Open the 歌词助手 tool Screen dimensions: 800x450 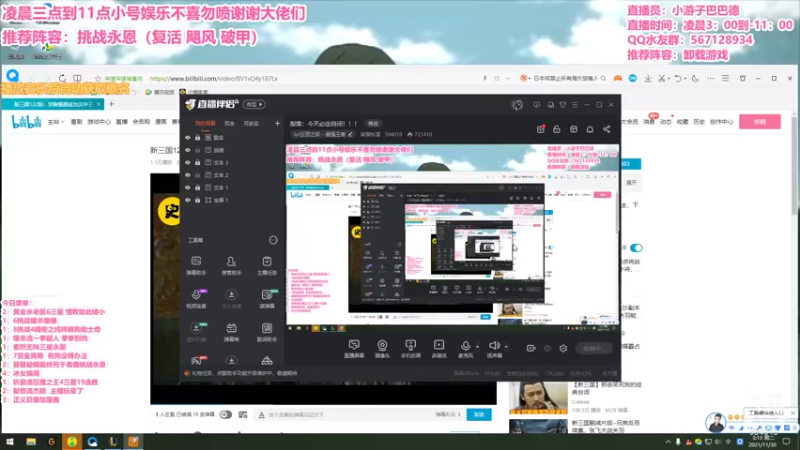[x=267, y=332]
